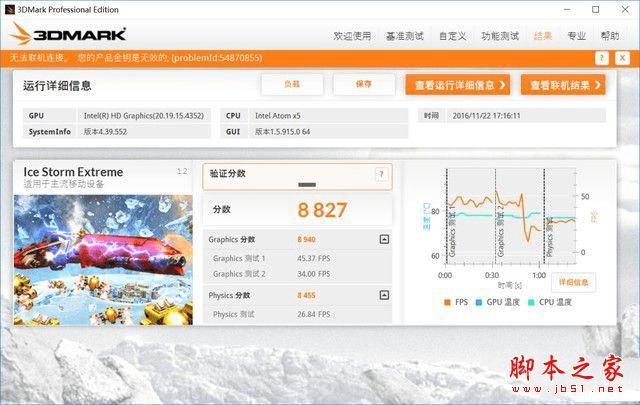Click the 26.84 FPS value
This screenshot has height=405, width=640.
(x=314, y=314)
